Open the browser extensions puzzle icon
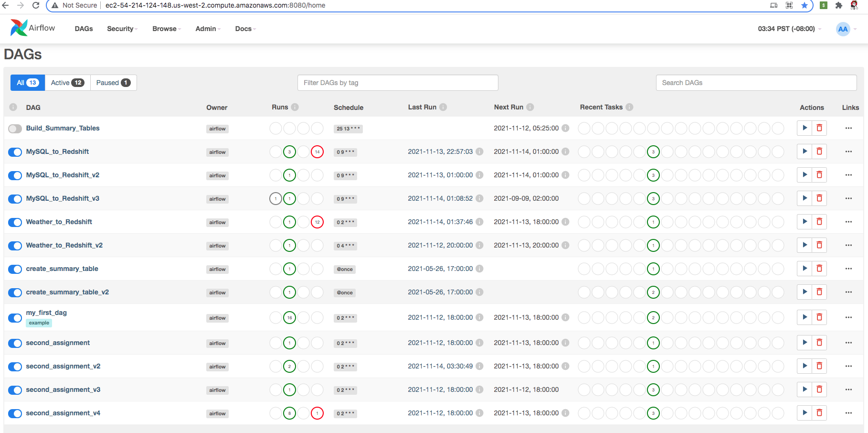The height and width of the screenshot is (433, 868). (839, 5)
